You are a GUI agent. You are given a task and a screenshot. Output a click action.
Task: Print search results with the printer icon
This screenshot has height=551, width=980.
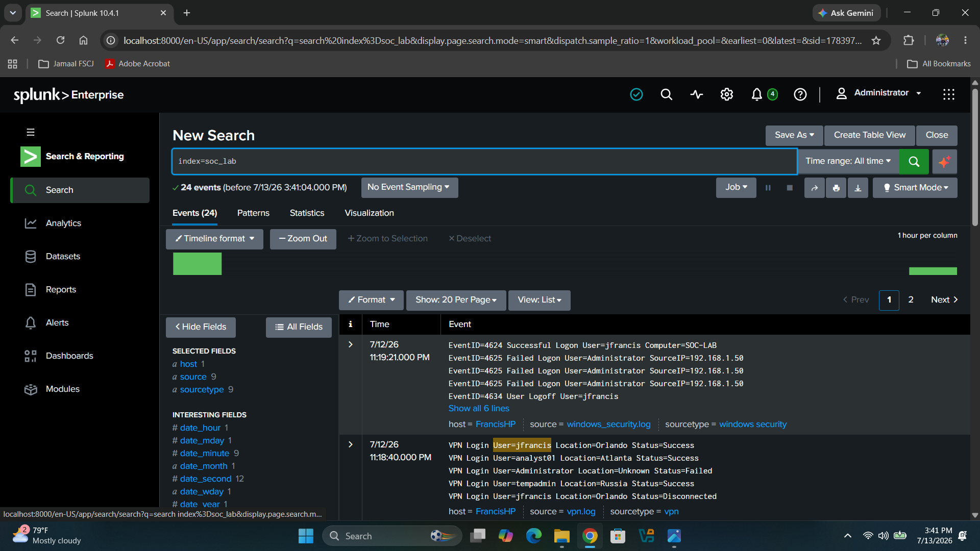pos(836,188)
